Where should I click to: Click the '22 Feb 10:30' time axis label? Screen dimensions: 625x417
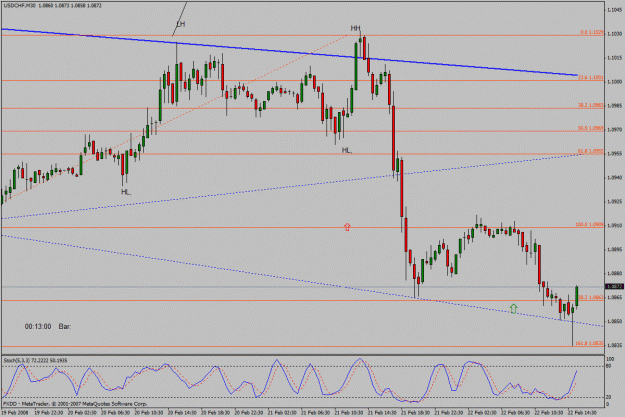click(x=549, y=413)
